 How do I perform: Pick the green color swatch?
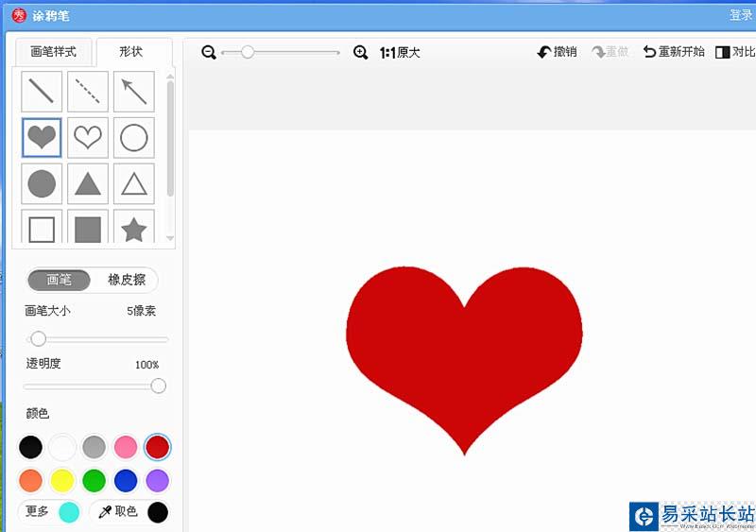[x=94, y=481]
